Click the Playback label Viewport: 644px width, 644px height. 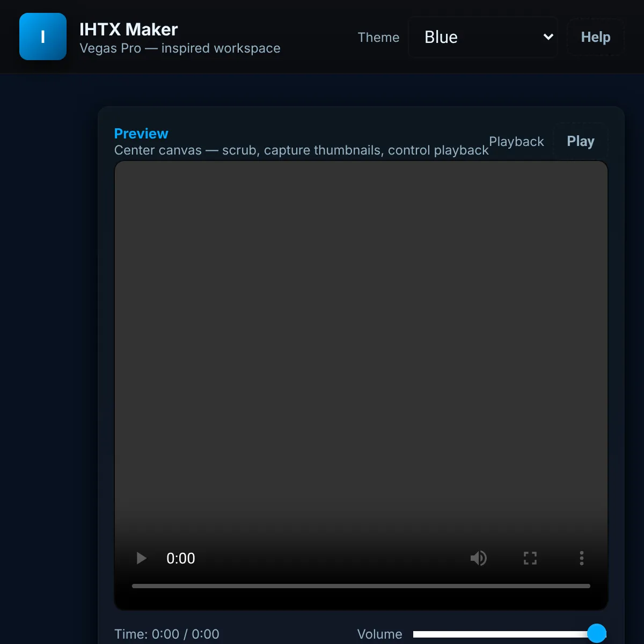516,142
